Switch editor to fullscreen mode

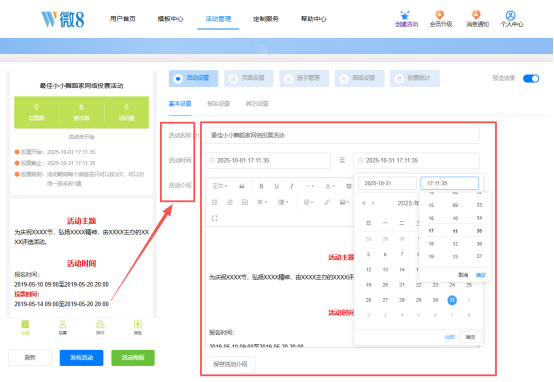tap(214, 218)
